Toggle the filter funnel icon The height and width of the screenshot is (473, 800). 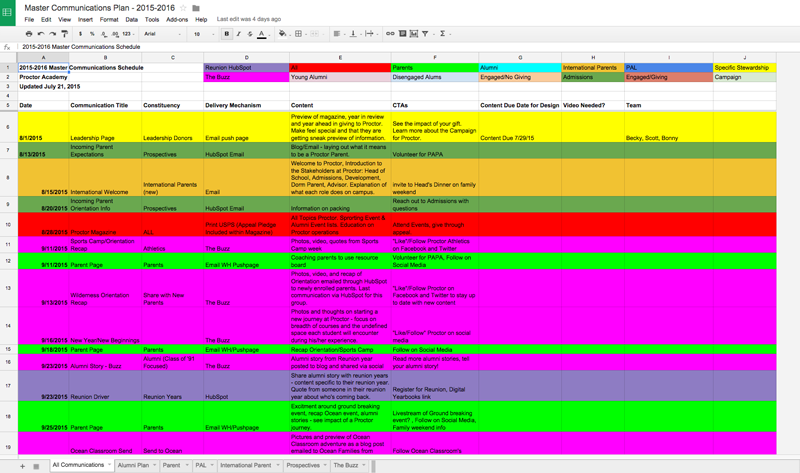click(425, 34)
